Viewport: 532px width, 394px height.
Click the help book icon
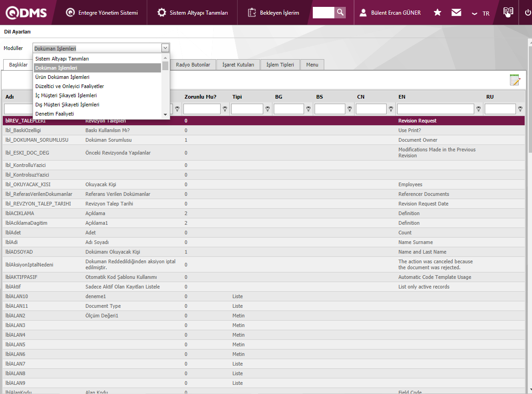(x=508, y=12)
